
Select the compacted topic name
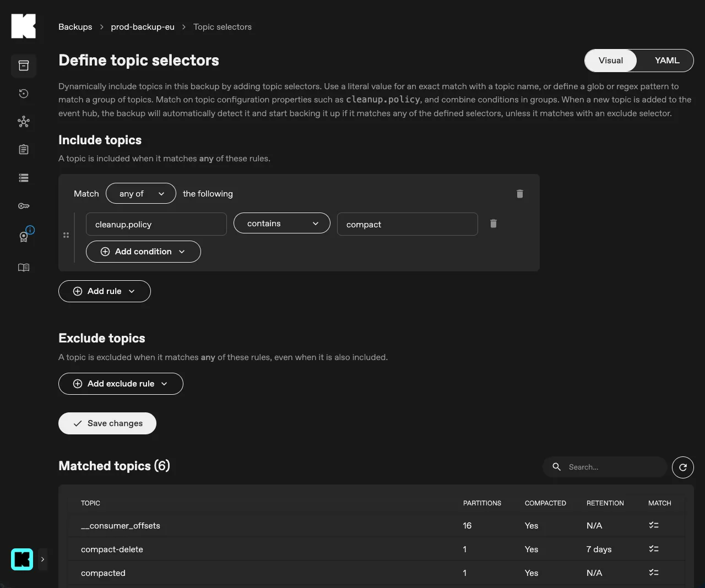(103, 573)
